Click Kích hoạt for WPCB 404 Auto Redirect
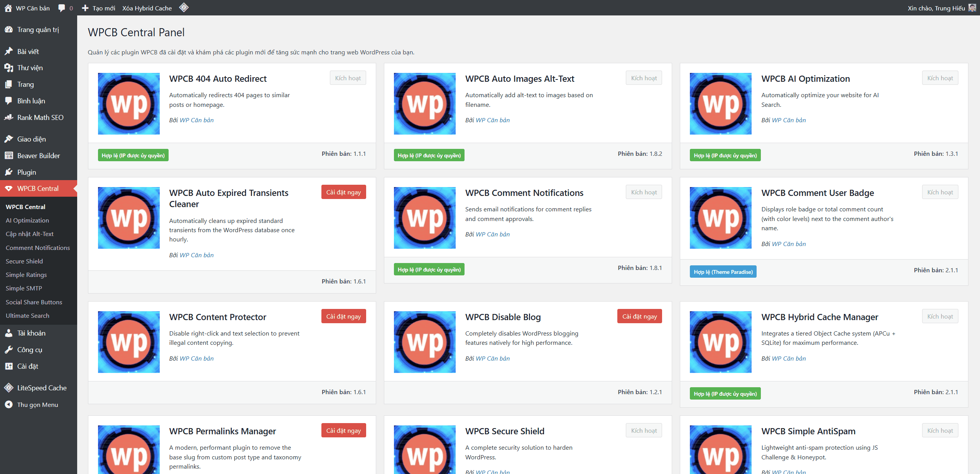The image size is (980, 474). (348, 78)
